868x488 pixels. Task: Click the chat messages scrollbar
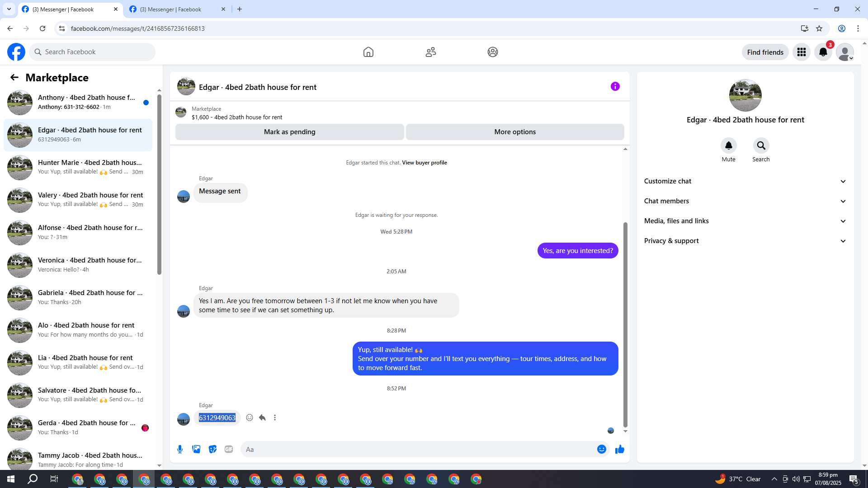coord(626,324)
